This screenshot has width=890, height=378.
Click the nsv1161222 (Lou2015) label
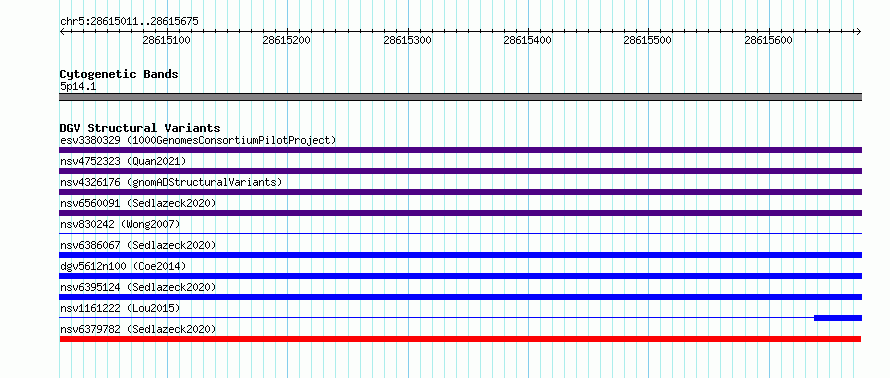(x=120, y=308)
